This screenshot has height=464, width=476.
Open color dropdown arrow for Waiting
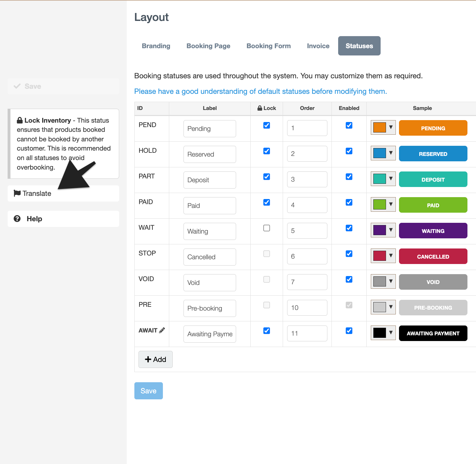click(391, 230)
